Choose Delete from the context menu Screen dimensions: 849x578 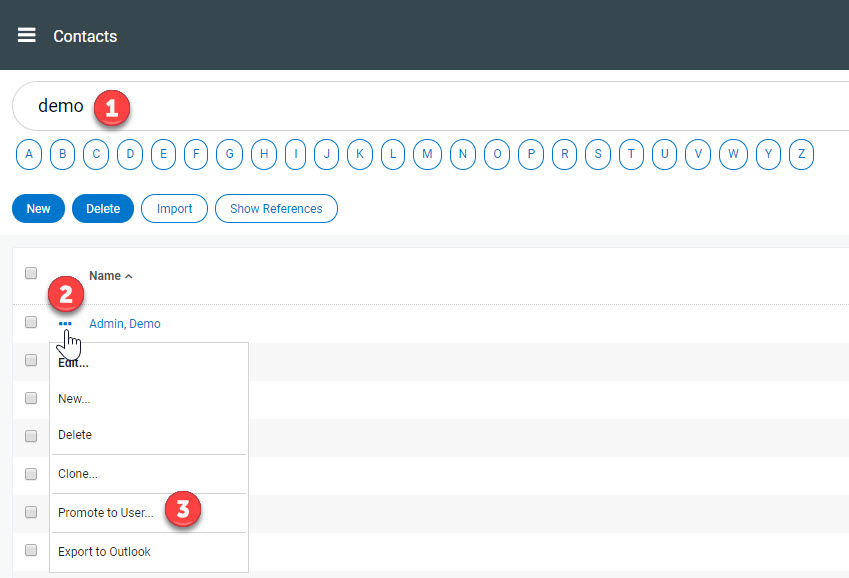pos(75,435)
